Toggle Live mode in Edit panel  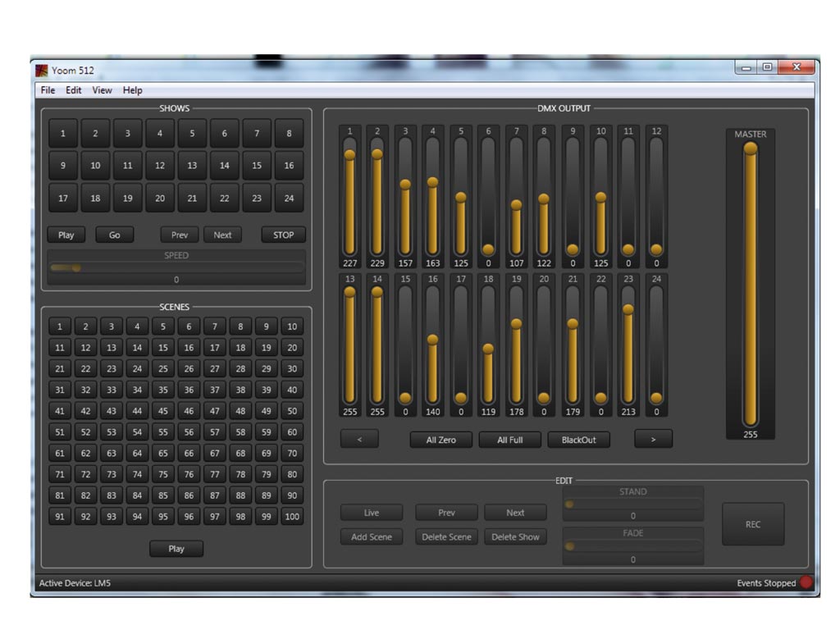pos(372,513)
